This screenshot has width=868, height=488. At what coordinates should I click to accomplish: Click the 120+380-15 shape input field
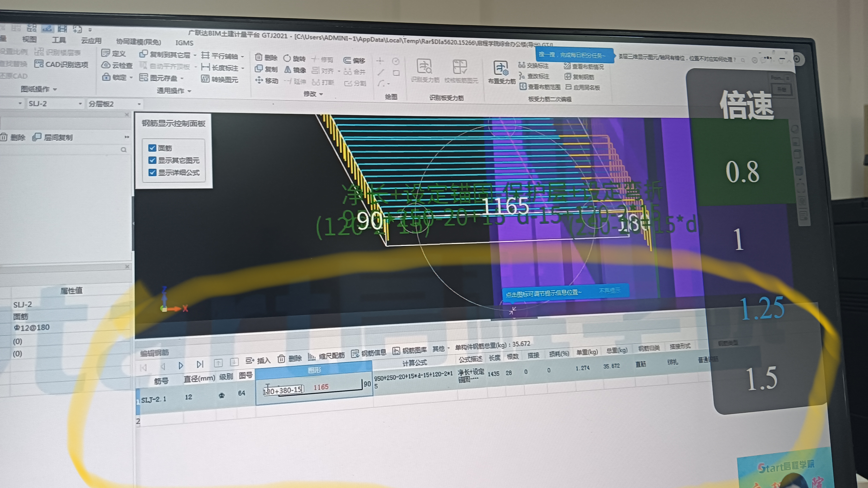tap(283, 390)
